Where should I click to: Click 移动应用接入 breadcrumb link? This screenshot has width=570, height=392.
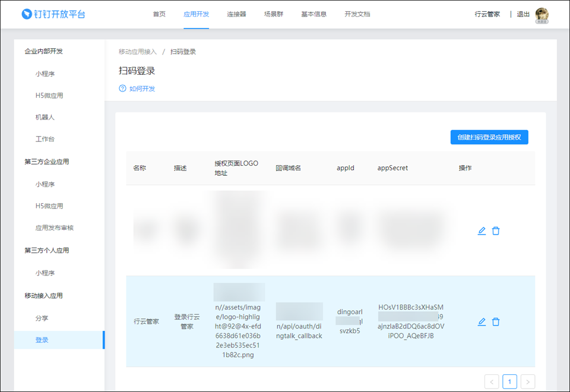[138, 52]
